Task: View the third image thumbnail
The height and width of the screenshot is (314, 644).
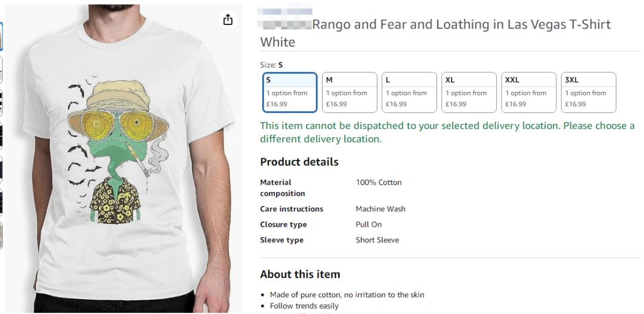Action: (x=1, y=103)
